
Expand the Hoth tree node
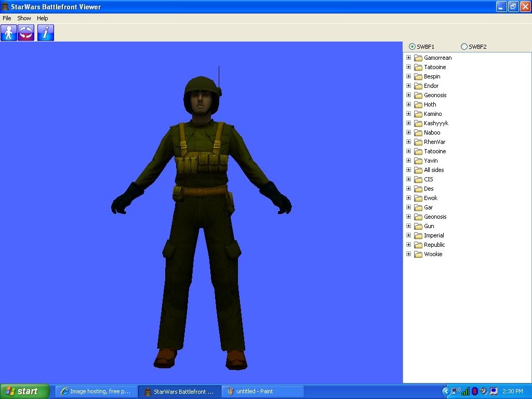[408, 104]
